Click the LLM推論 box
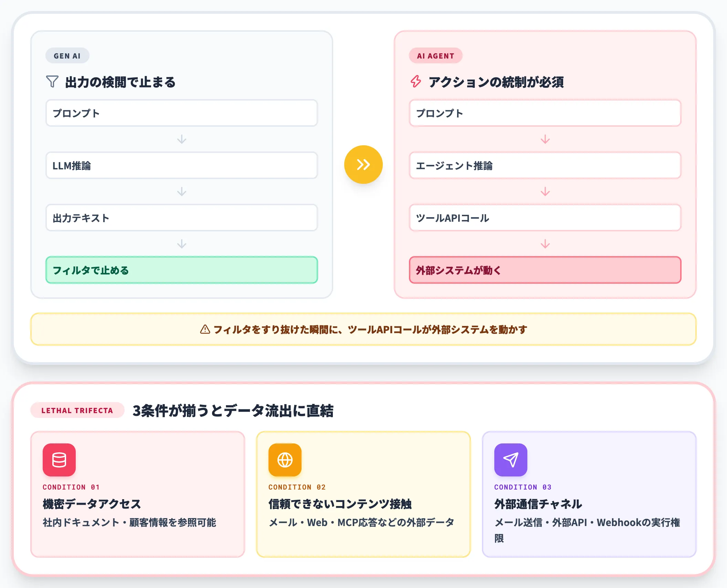This screenshot has height=588, width=727. click(182, 166)
